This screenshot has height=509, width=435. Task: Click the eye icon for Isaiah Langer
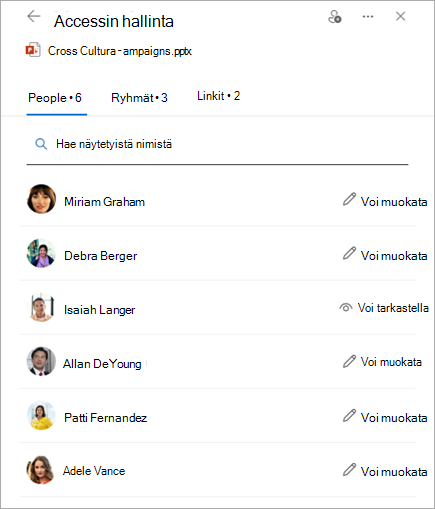[346, 307]
